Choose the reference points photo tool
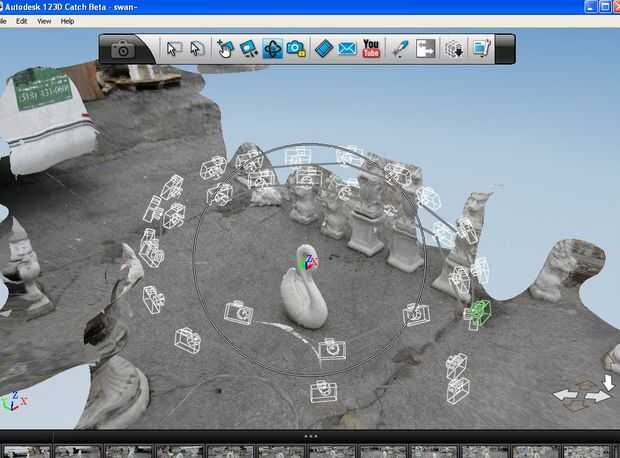The width and height of the screenshot is (620, 458). (249, 49)
